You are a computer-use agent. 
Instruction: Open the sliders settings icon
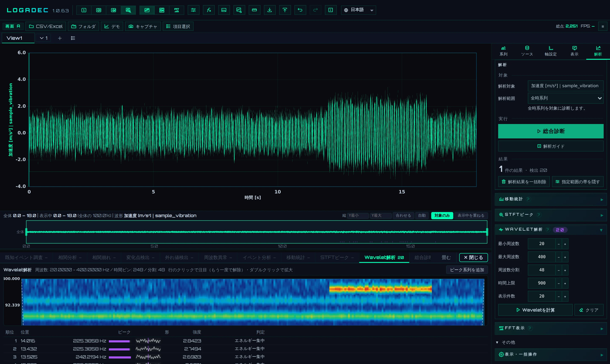click(x=193, y=10)
